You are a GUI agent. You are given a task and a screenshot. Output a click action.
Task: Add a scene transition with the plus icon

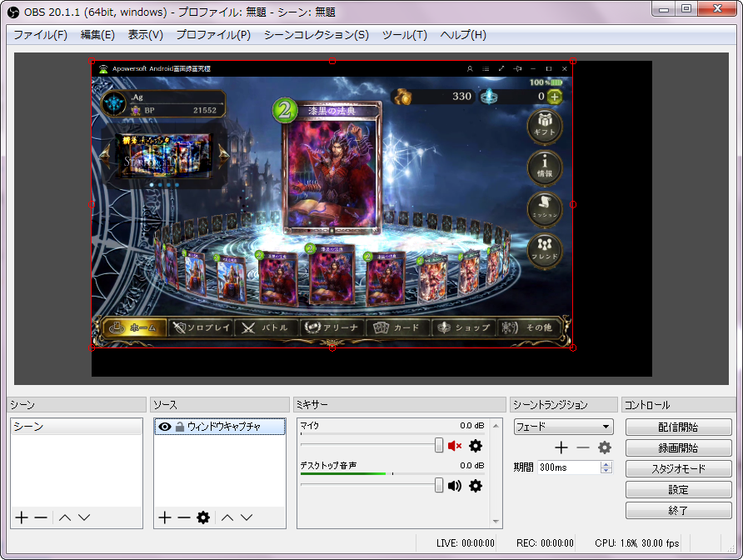561,447
